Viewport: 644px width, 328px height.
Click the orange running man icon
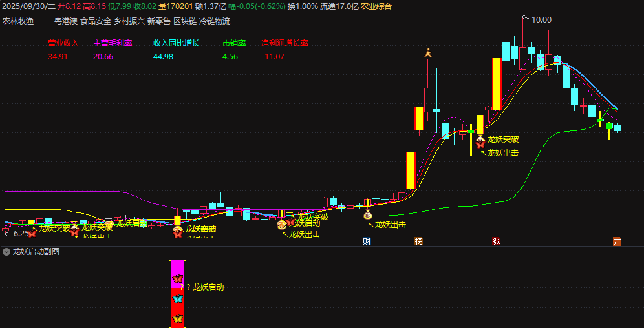pyautogui.click(x=428, y=53)
